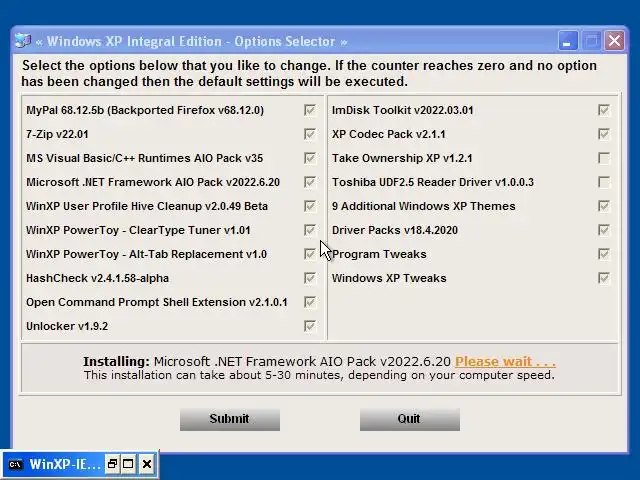This screenshot has width=640, height=480.
Task: Click the 9 Additional Windows XP Themes label
Action: 424,206
